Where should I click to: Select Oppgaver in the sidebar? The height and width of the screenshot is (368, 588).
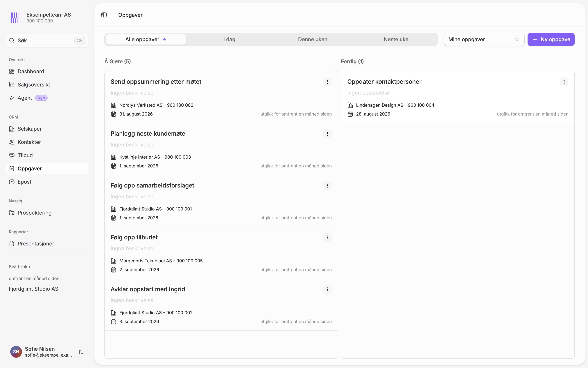pos(47,168)
